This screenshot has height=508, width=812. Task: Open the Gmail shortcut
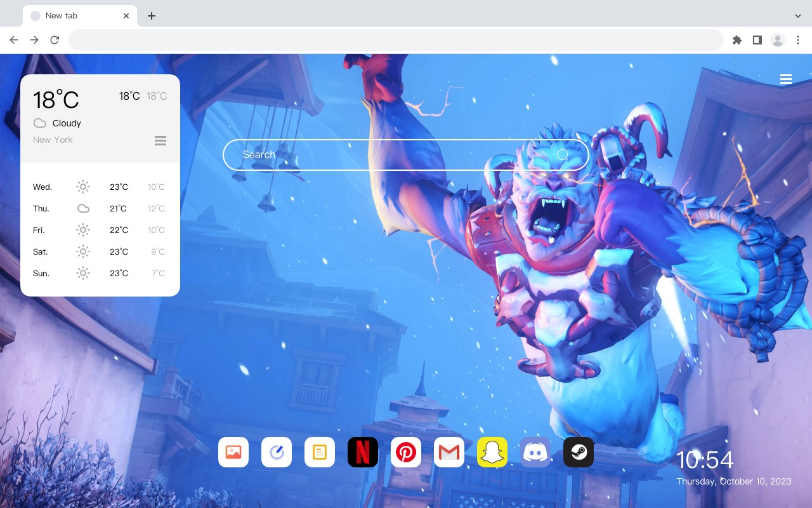[x=449, y=452]
